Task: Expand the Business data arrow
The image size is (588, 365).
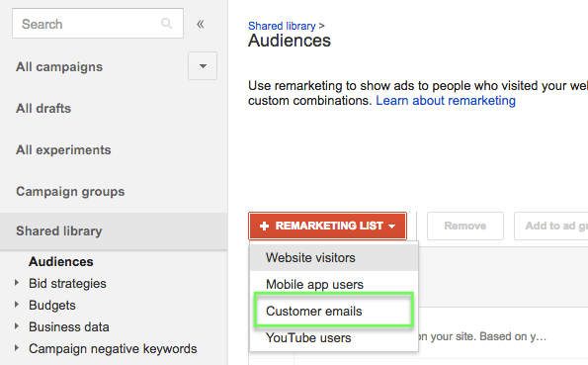Action: click(17, 326)
